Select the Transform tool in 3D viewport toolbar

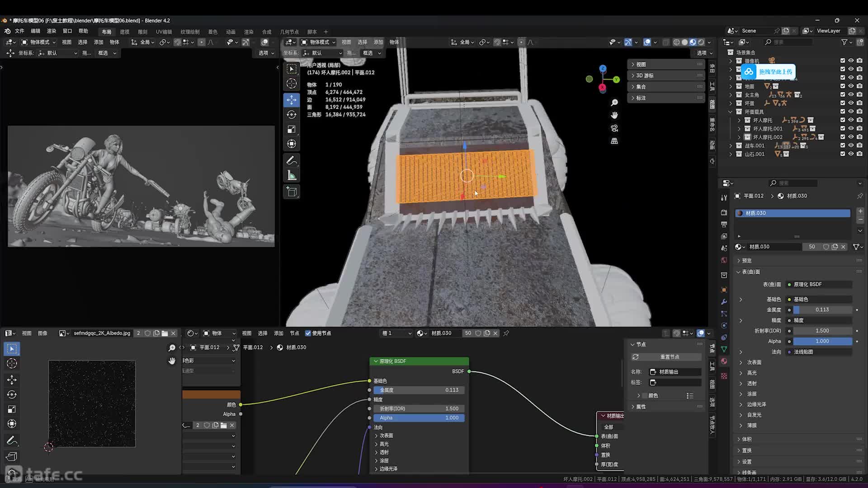tap(292, 144)
